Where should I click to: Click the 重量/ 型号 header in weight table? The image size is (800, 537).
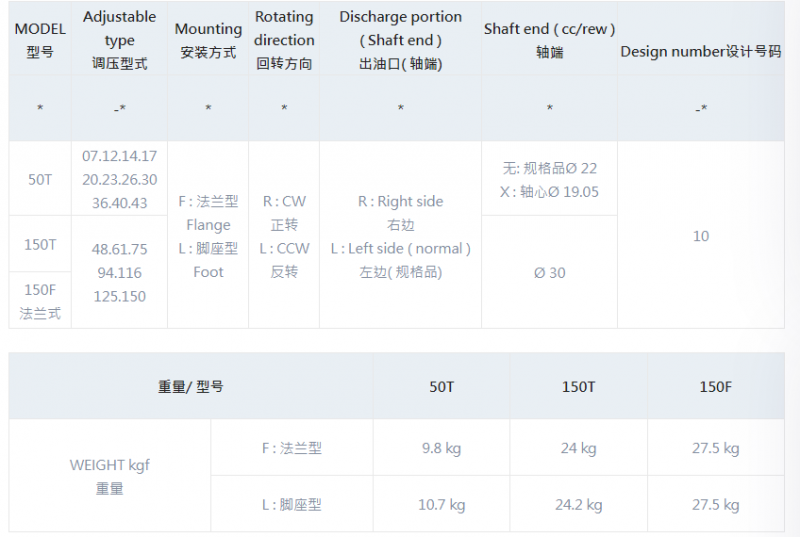pos(190,387)
